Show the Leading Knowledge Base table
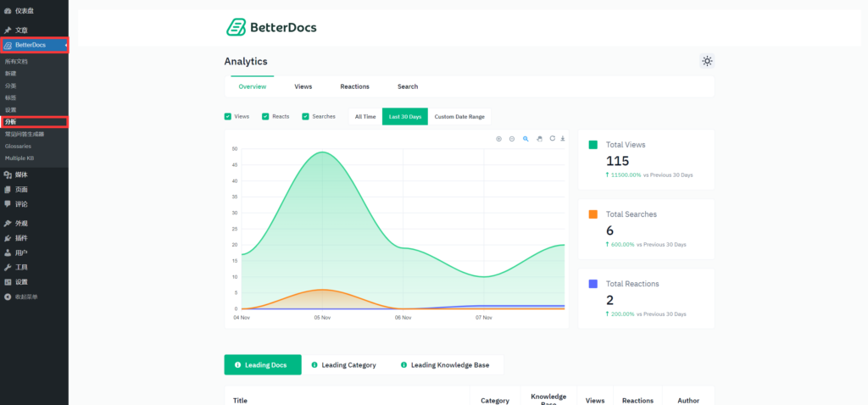 point(445,365)
